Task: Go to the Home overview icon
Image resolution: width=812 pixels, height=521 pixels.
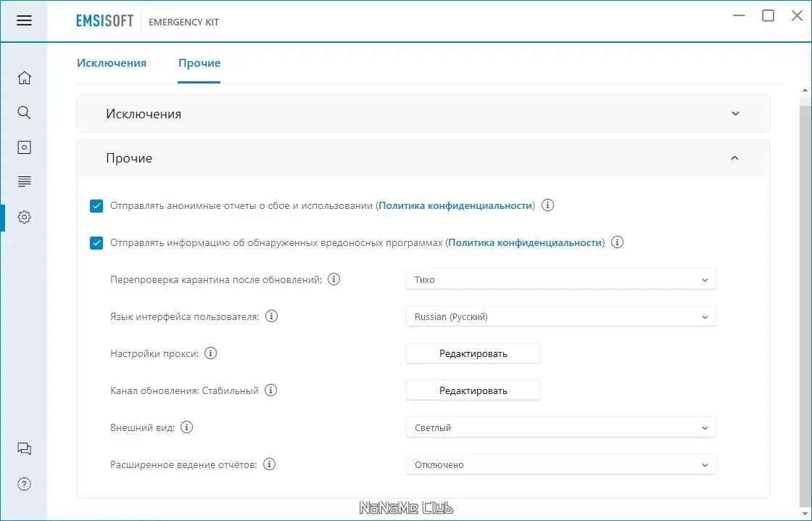Action: (x=24, y=78)
